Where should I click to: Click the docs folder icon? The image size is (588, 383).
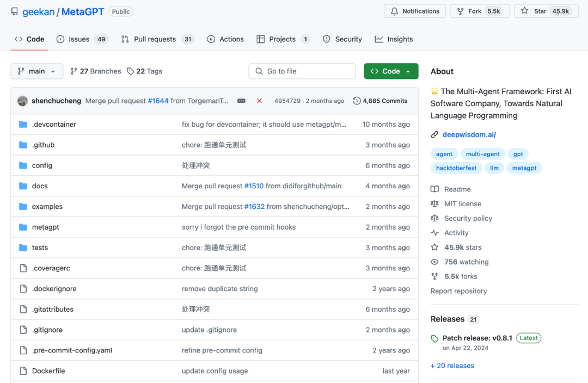tap(23, 186)
